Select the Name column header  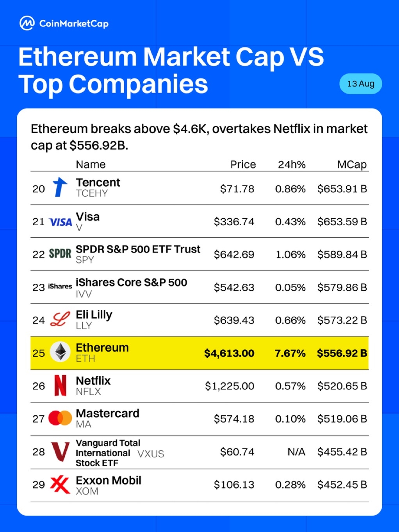click(x=91, y=164)
